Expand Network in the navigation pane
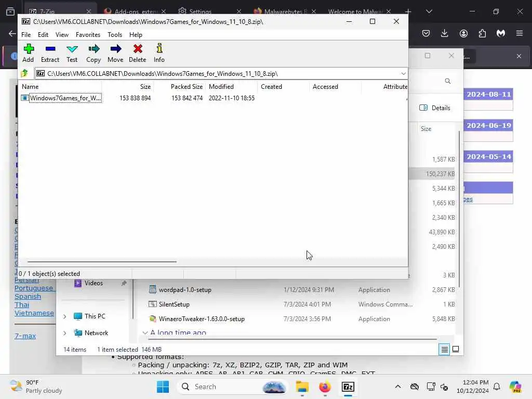The height and width of the screenshot is (399, 532). 64,333
